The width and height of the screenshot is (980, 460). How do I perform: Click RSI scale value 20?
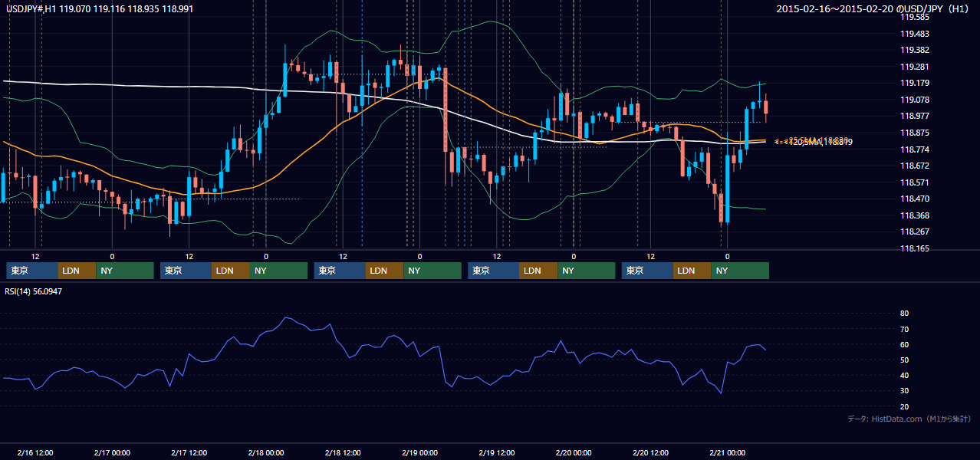tap(905, 406)
